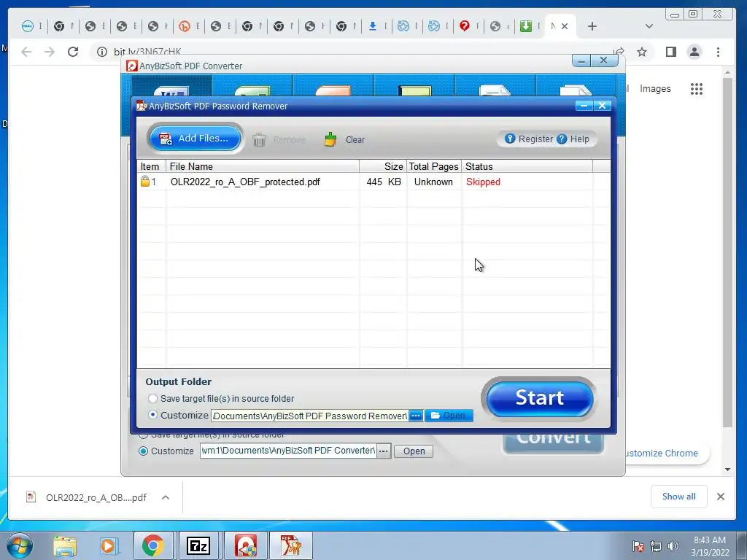
Task: Click the PDF Password Remover taskbar icon
Action: [291, 545]
